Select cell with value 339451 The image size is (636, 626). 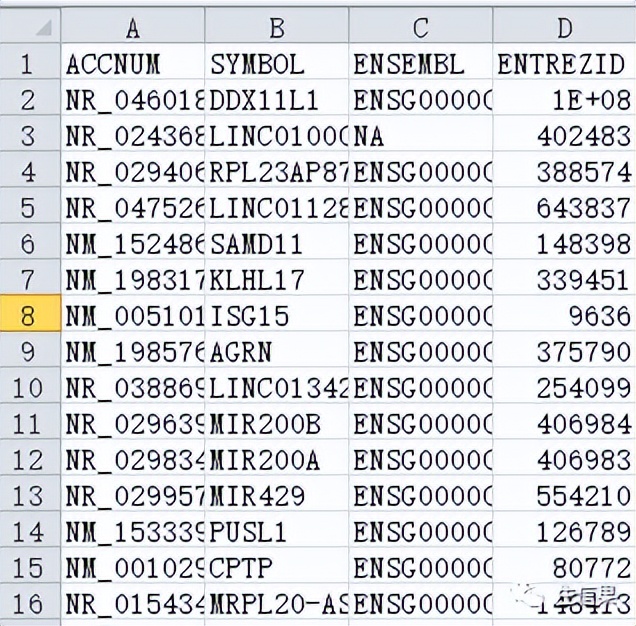(x=565, y=277)
